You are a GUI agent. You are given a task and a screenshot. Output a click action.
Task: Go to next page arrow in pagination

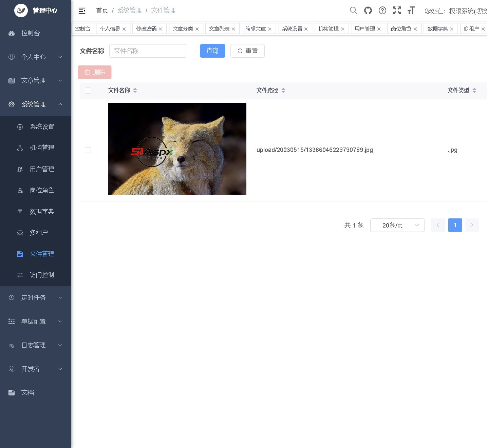[472, 225]
